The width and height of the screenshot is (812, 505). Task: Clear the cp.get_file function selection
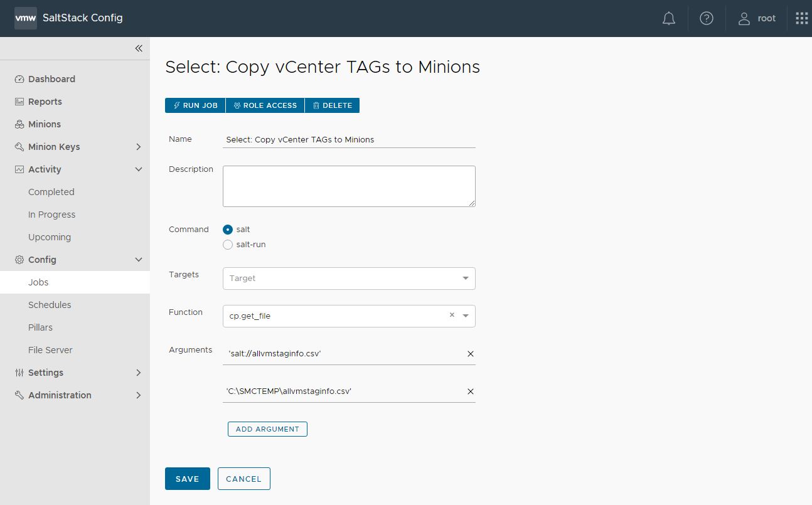tap(452, 315)
